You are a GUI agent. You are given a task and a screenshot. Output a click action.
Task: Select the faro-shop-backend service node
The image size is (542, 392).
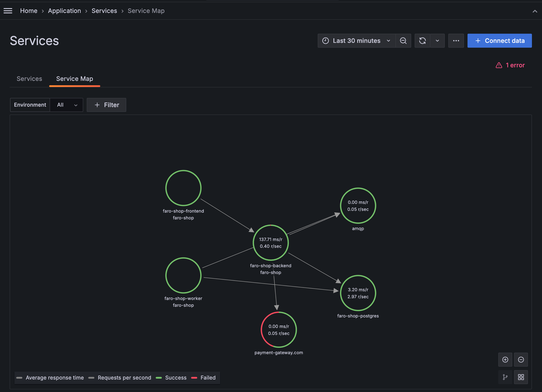click(x=270, y=243)
